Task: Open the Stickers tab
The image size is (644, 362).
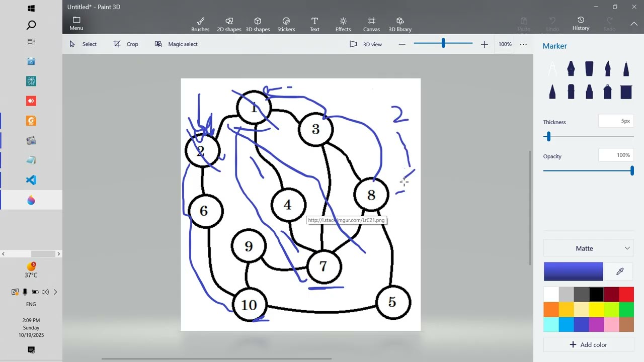Action: 286,24
